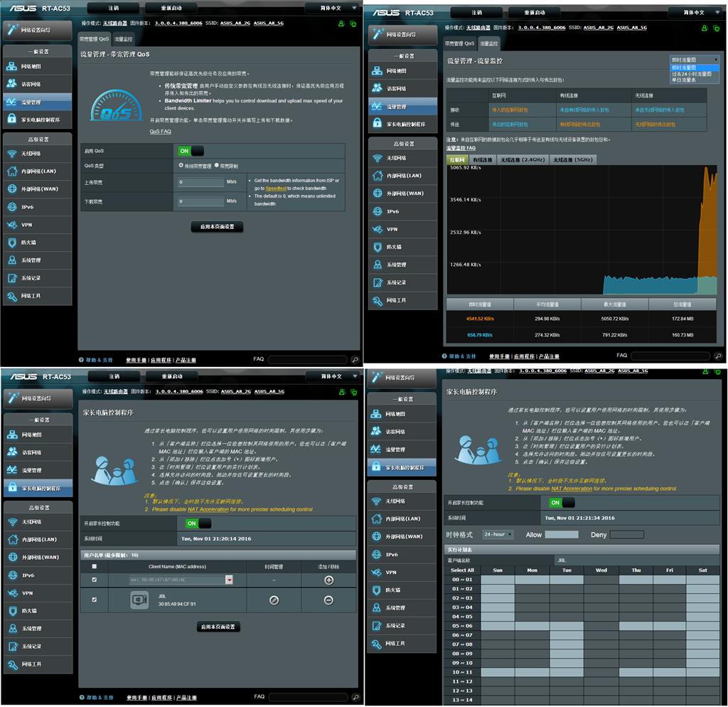Click Select All header in schedule grid
Viewport: 728px width, 707px height.
click(x=462, y=570)
